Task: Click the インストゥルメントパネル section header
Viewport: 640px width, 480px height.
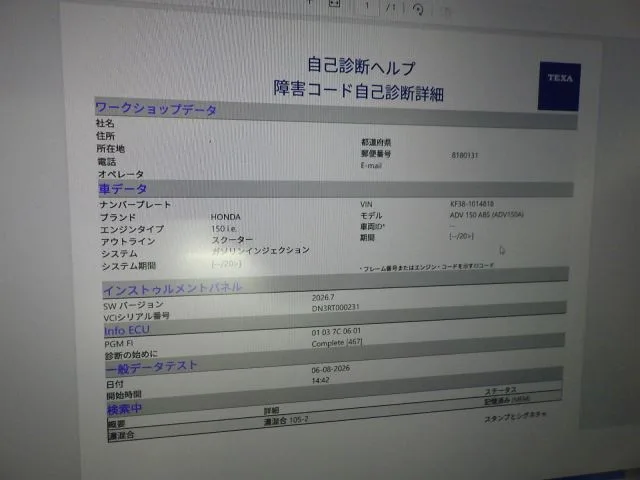Action: point(172,289)
